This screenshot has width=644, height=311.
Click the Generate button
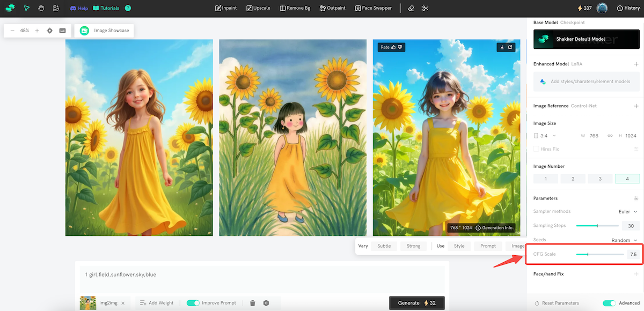coord(416,303)
